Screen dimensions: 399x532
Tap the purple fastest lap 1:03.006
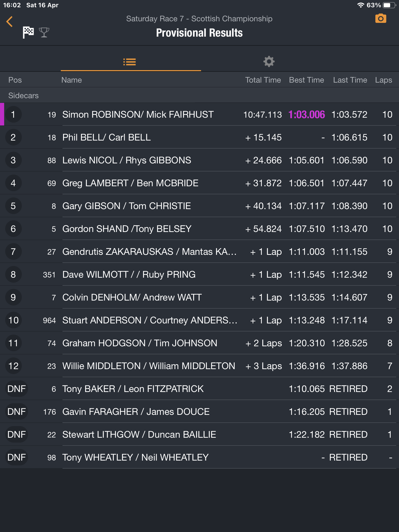(307, 115)
